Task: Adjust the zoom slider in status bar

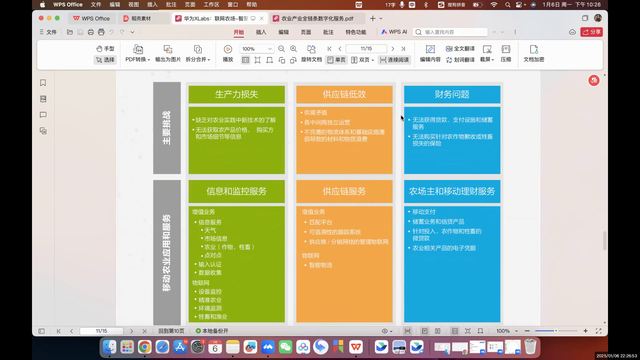Action: tap(556, 331)
